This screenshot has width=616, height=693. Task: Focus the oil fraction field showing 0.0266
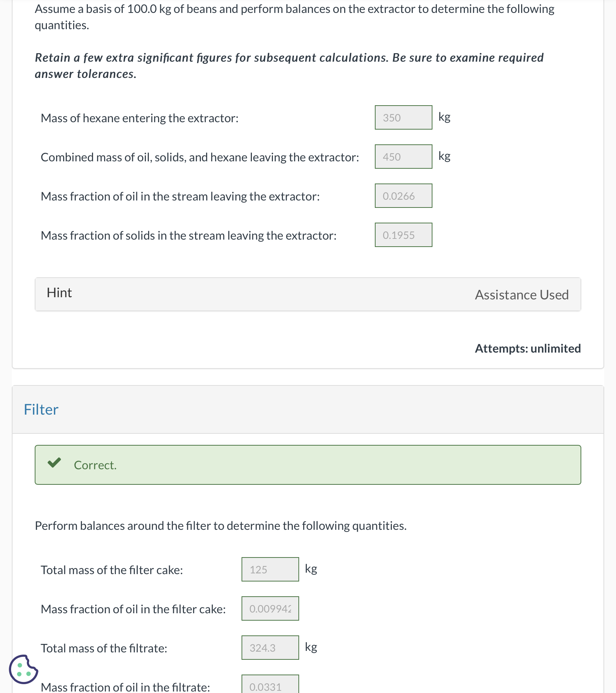click(x=403, y=196)
